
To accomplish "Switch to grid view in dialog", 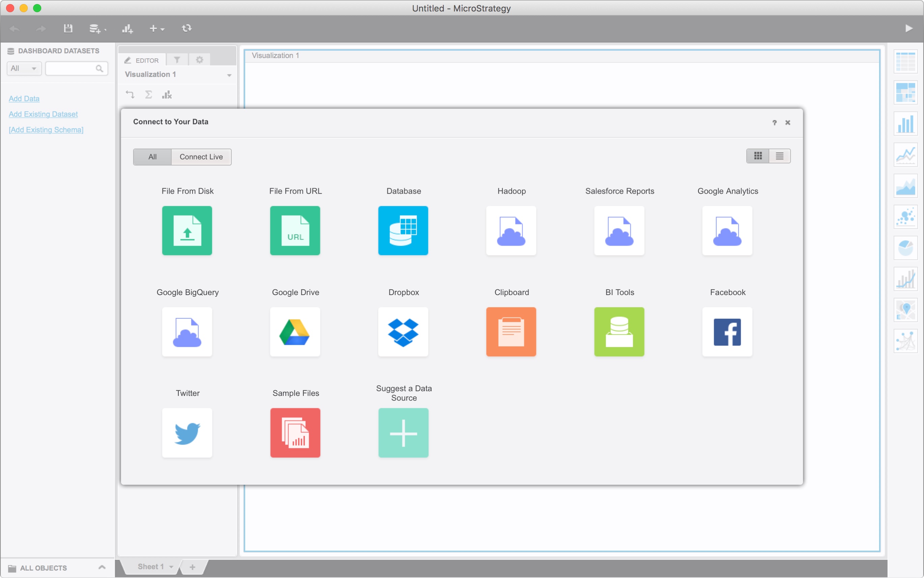I will [758, 156].
